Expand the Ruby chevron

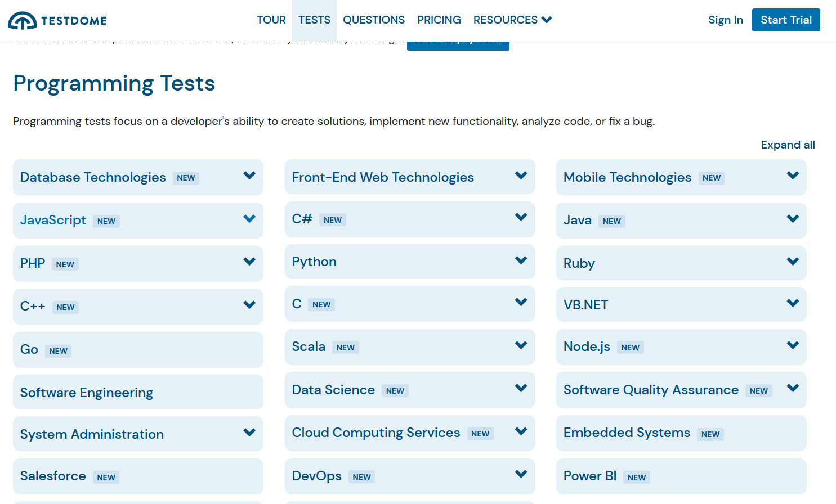793,262
